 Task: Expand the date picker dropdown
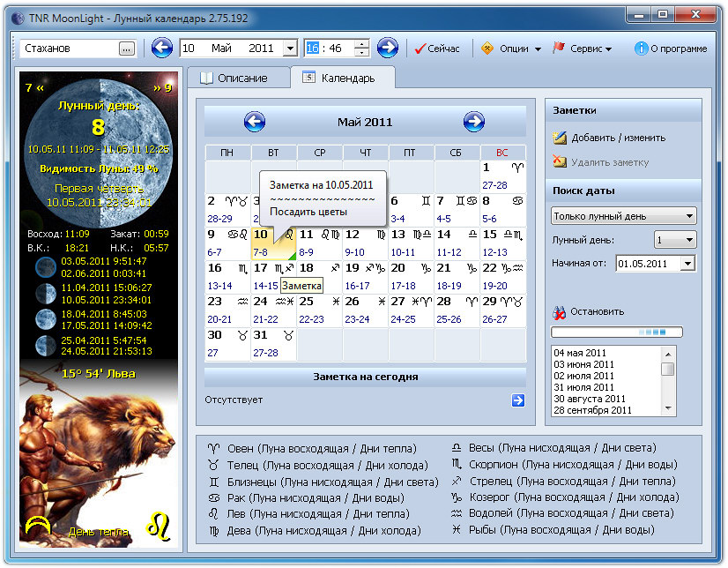point(290,49)
